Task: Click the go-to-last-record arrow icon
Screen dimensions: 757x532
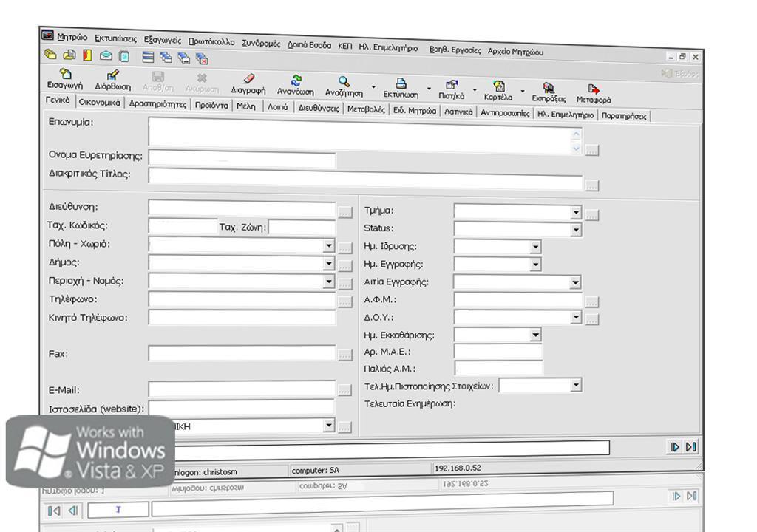Action: 691,447
